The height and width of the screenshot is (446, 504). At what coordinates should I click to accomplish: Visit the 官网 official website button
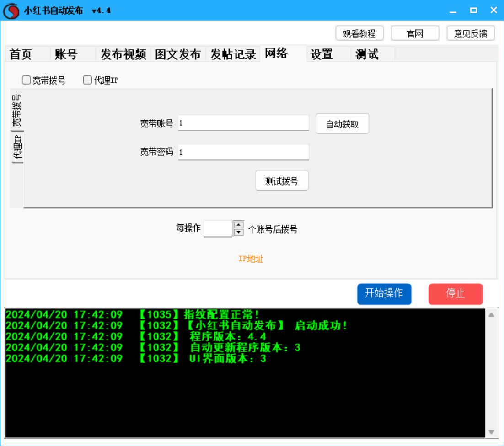(415, 33)
